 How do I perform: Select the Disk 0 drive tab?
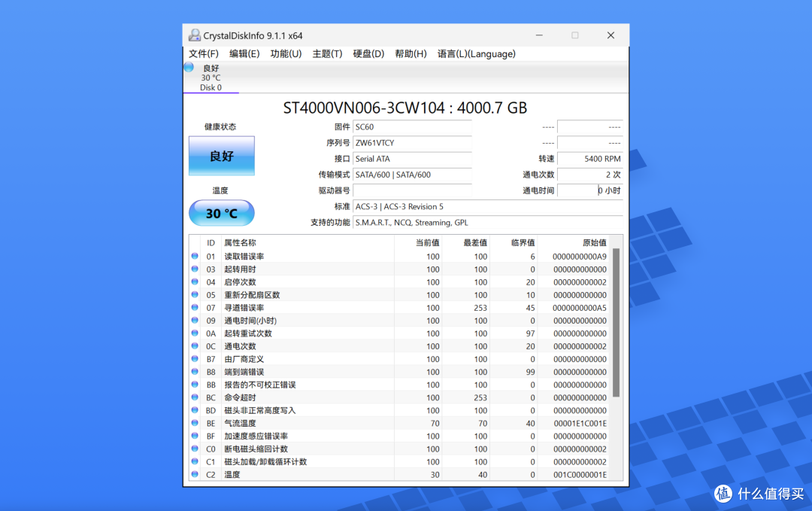211,78
